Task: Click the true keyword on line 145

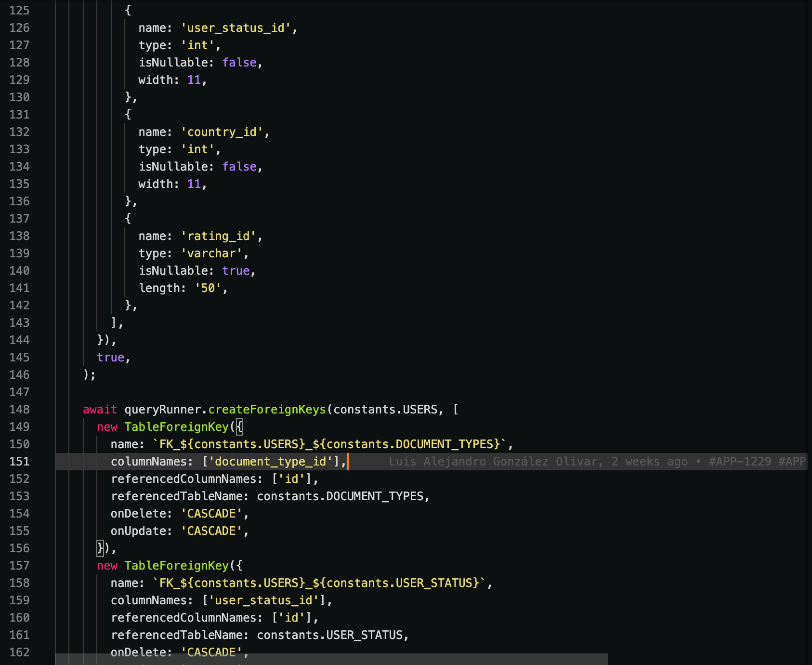Action: (x=111, y=358)
